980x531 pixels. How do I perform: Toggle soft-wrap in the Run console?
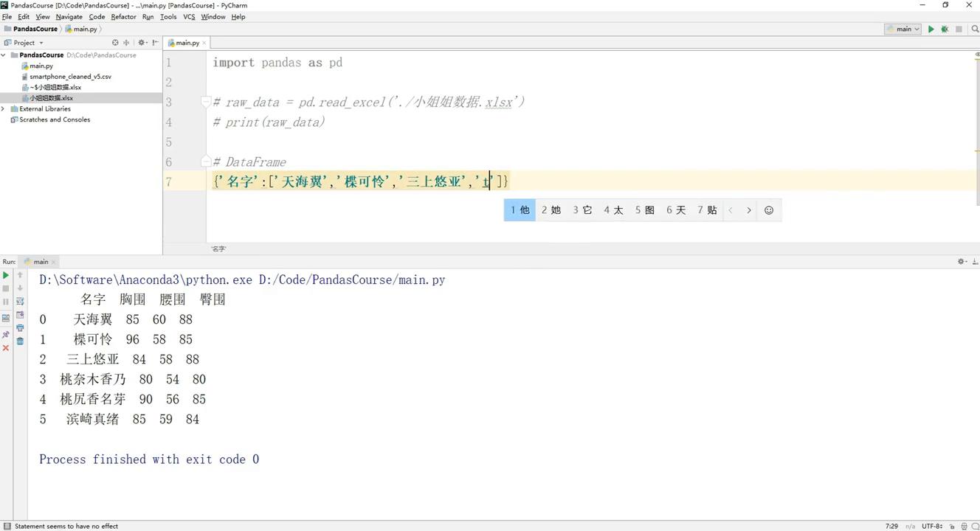point(20,302)
